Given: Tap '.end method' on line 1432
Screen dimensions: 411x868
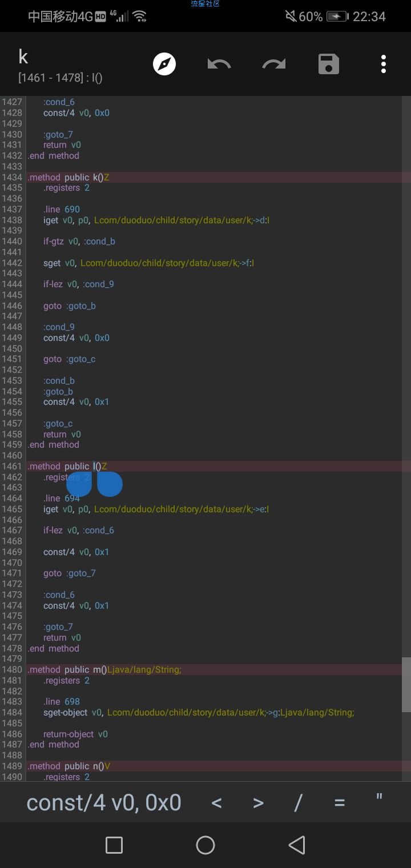Looking at the screenshot, I should tap(54, 156).
